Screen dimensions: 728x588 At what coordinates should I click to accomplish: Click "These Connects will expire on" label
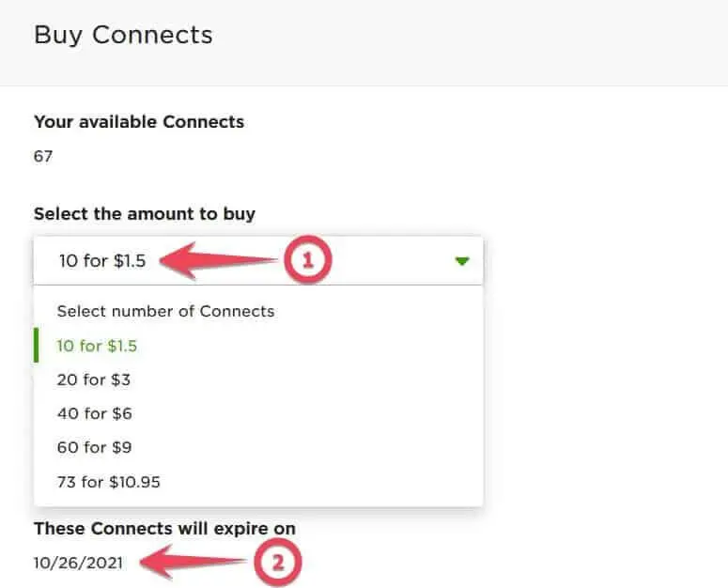pyautogui.click(x=164, y=529)
